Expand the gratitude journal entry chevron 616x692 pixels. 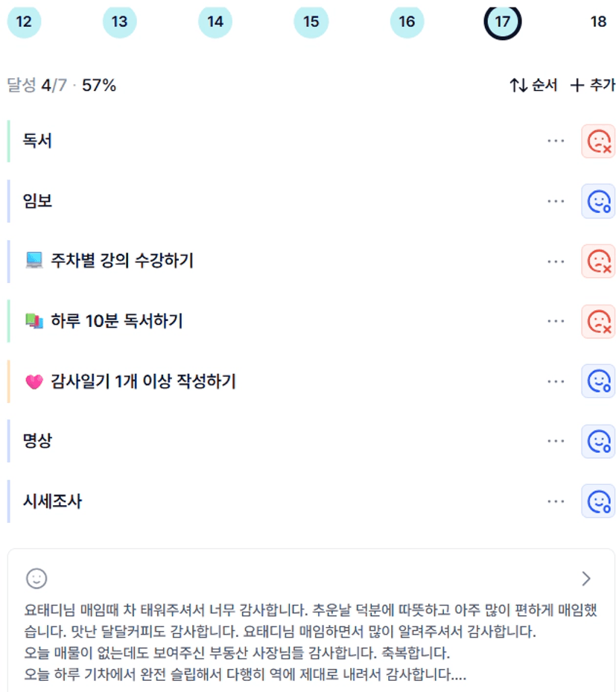click(586, 579)
